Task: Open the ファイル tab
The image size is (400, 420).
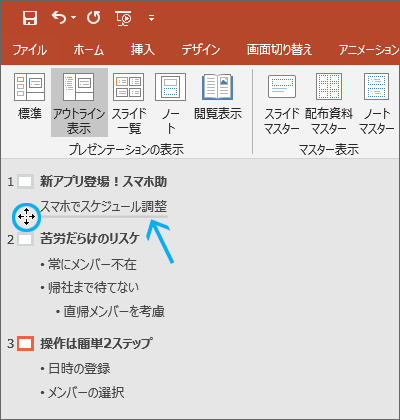Action: [30, 50]
